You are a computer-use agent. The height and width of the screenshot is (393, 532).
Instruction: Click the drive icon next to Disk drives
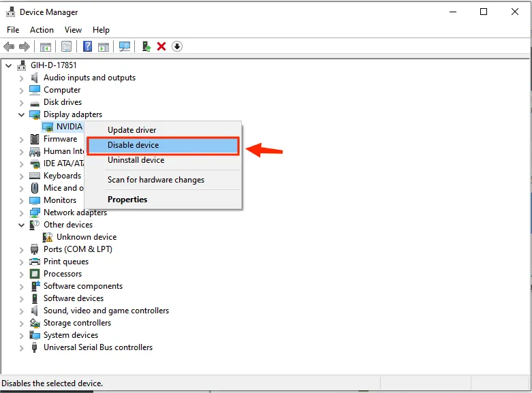tap(35, 103)
